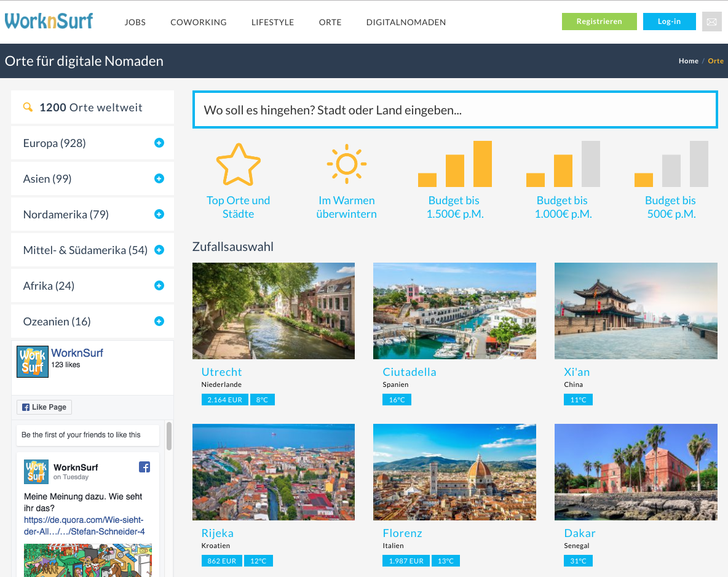
Task: Click the city or country search field
Action: click(455, 109)
